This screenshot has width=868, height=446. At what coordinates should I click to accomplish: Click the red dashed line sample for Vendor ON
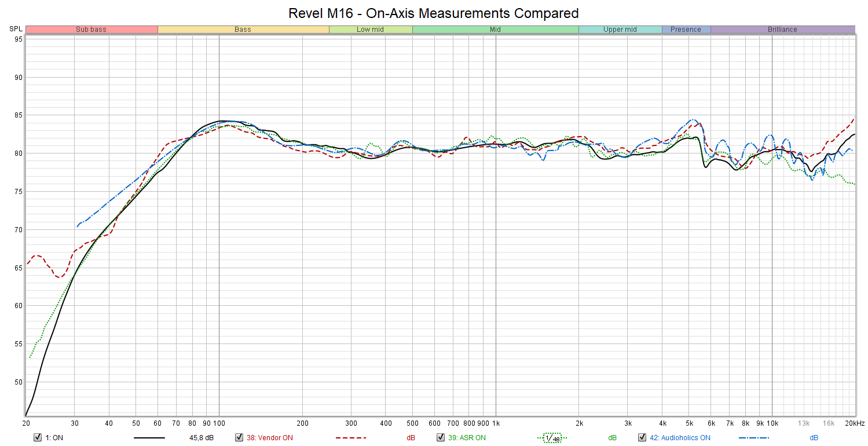click(351, 438)
